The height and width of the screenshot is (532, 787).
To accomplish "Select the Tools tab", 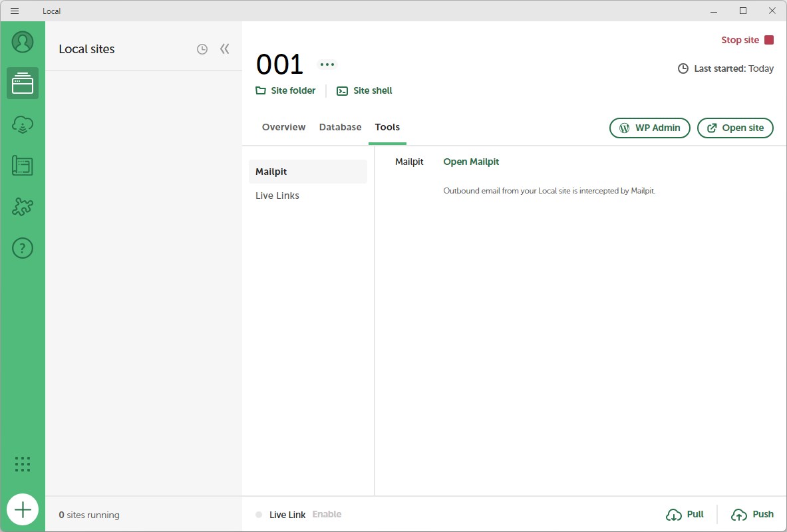I will click(387, 127).
